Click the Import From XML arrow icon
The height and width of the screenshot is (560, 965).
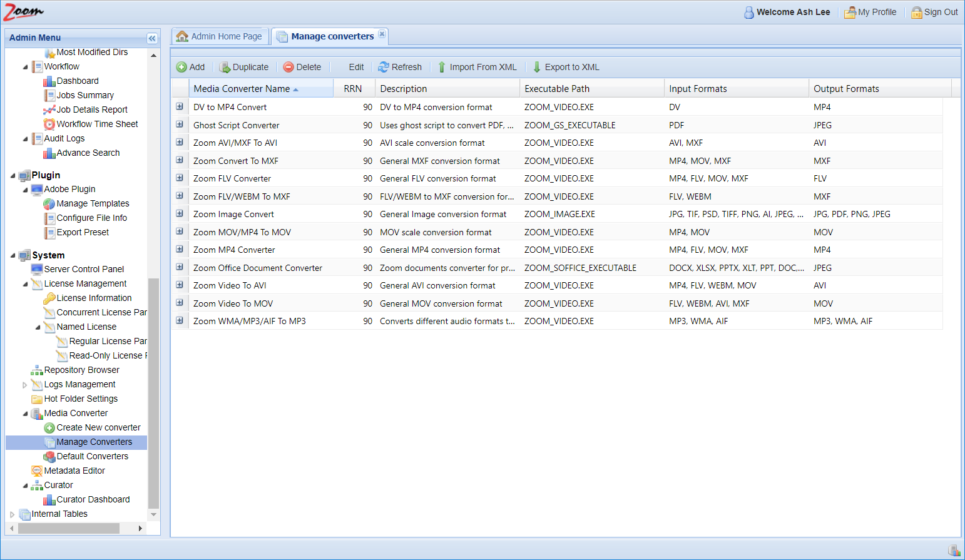pyautogui.click(x=442, y=67)
